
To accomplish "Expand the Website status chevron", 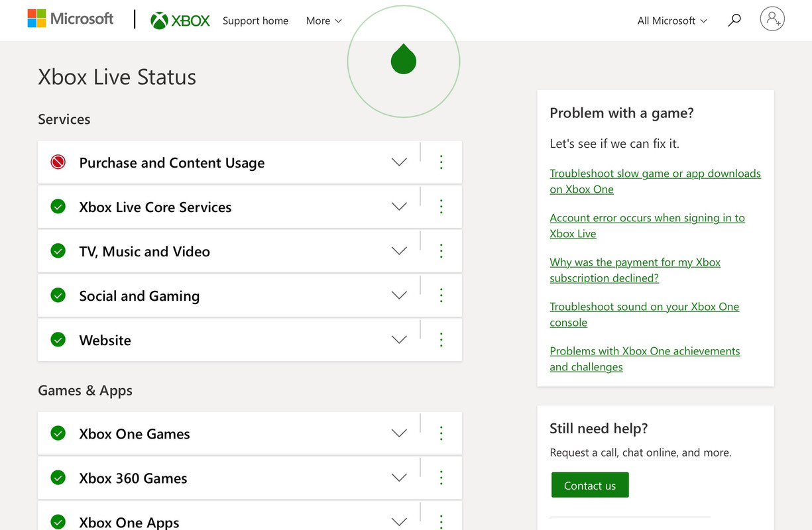I will pyautogui.click(x=399, y=340).
